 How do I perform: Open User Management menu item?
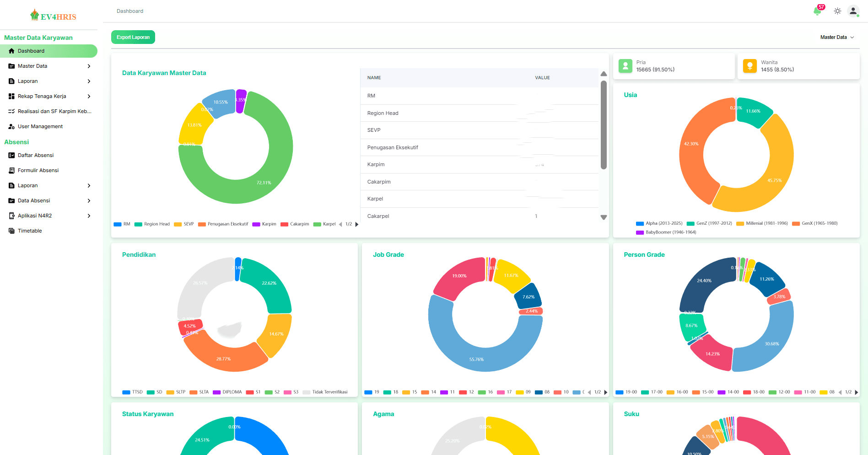(x=40, y=126)
